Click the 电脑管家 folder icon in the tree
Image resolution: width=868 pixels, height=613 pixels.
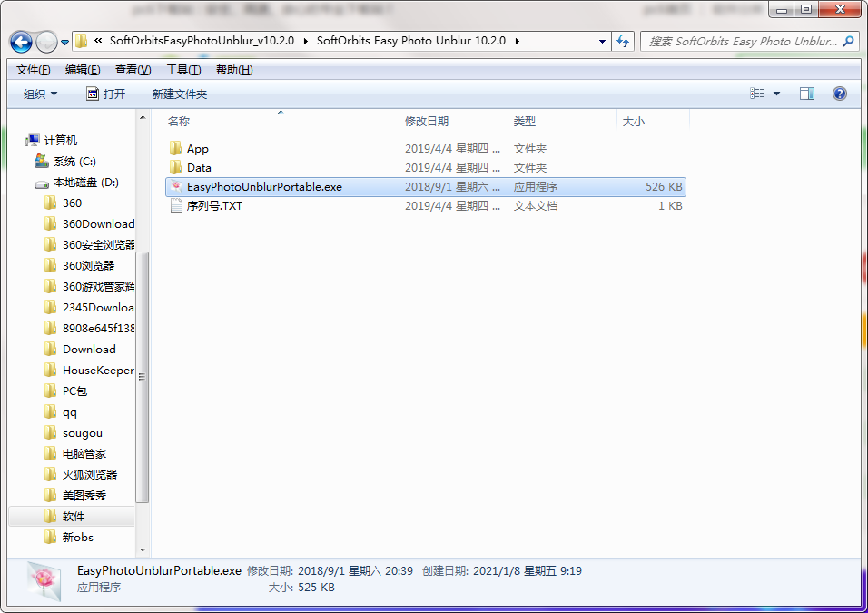click(x=50, y=453)
